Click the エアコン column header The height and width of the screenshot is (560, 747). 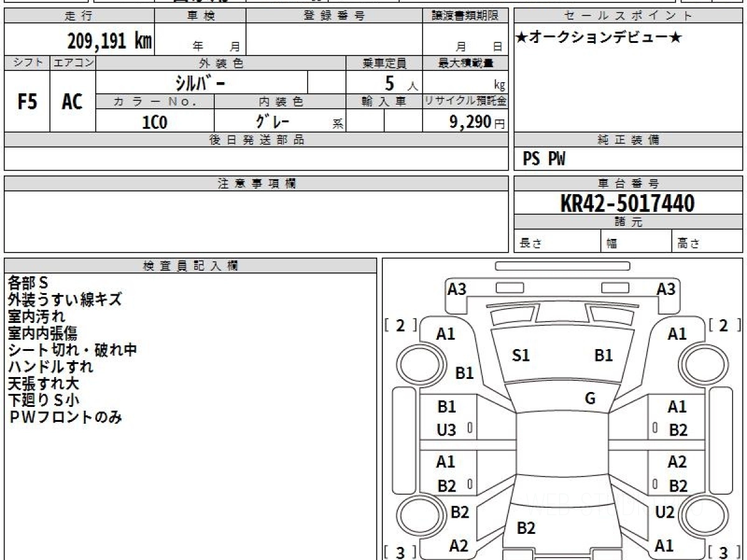(73, 63)
